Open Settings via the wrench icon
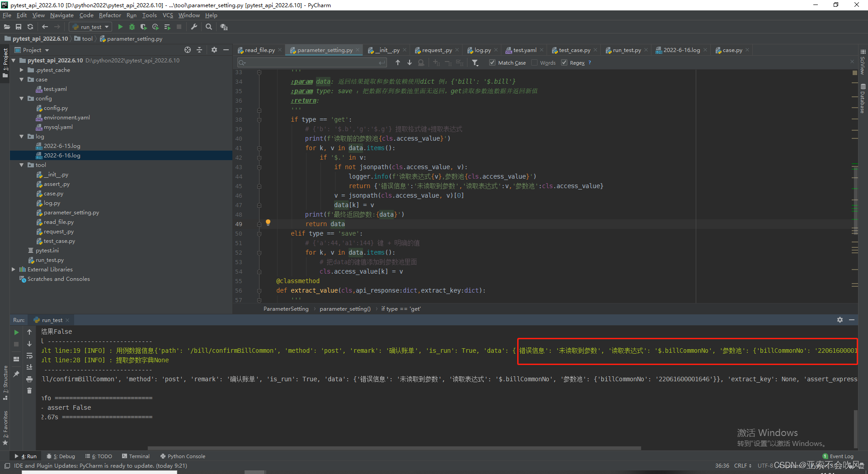The width and height of the screenshot is (868, 474). 194,27
